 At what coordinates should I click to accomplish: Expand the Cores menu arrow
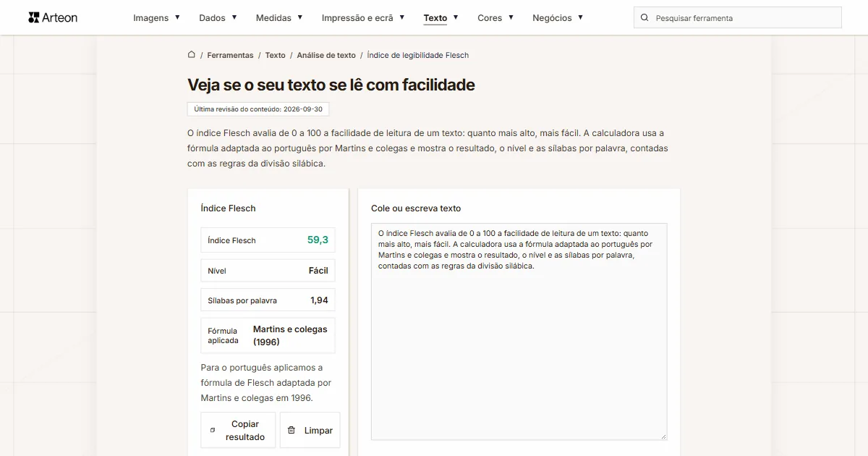pos(511,17)
